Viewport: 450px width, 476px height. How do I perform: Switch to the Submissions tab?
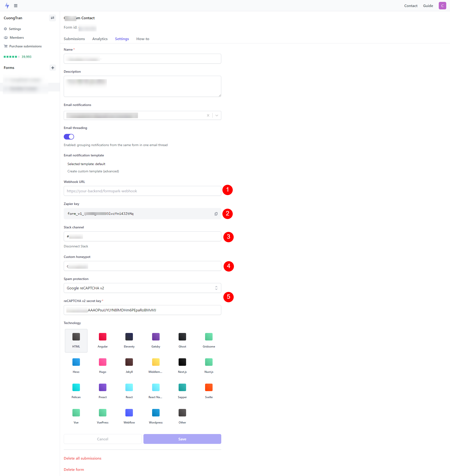point(74,38)
